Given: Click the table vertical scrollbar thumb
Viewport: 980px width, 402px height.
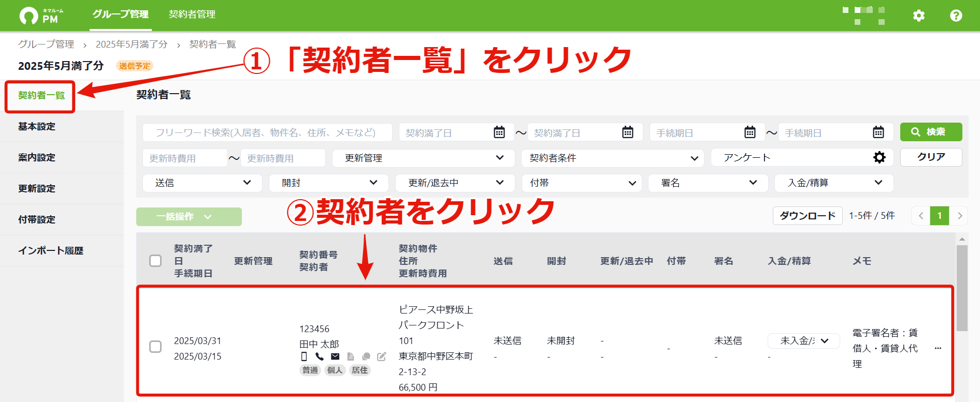Looking at the screenshot, I should click(962, 287).
